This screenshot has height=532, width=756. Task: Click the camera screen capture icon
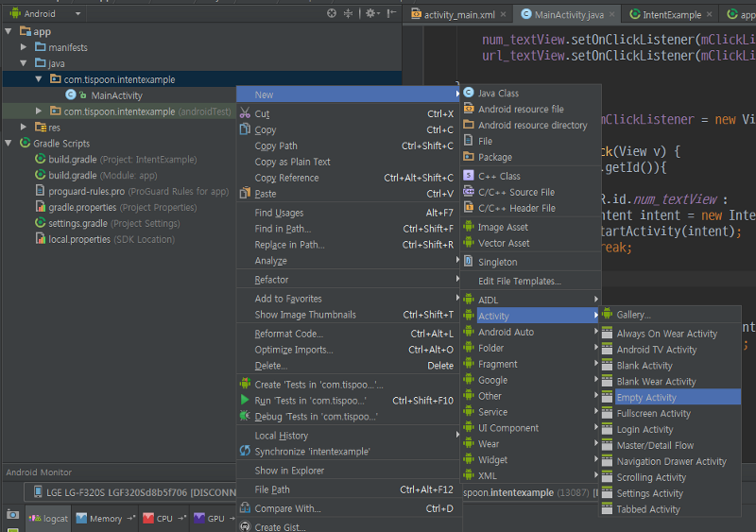click(12, 515)
